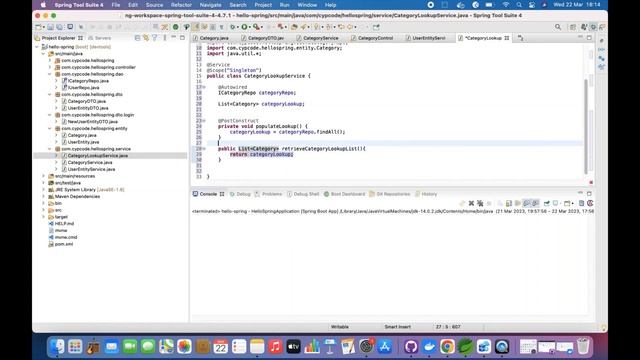The height and width of the screenshot is (360, 640).
Task: Click the green Boot Dashboard toolbar icon
Action: (x=176, y=27)
